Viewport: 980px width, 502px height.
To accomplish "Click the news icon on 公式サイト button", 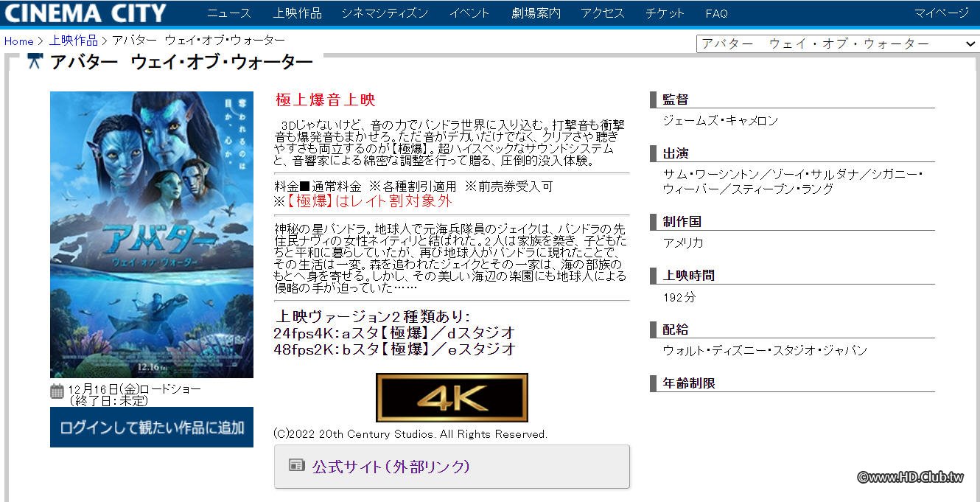I will (x=296, y=466).
